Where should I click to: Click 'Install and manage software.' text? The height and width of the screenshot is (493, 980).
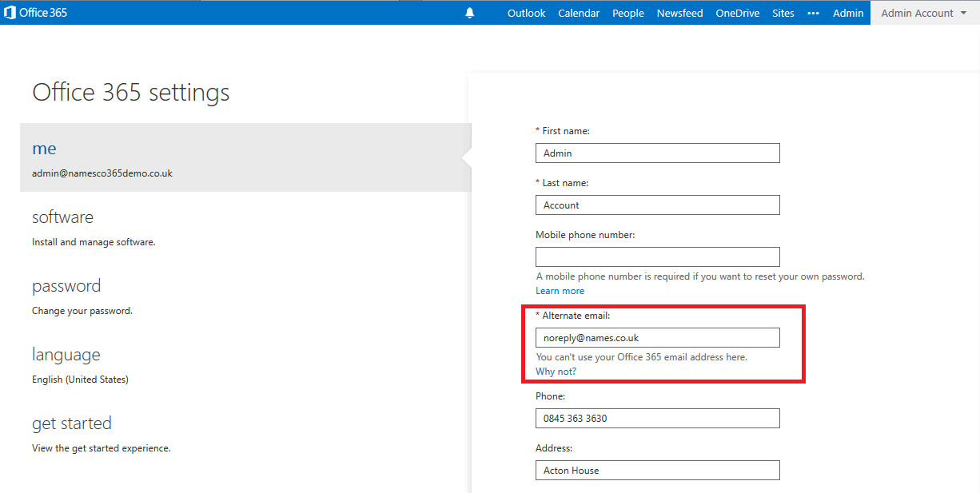point(94,242)
